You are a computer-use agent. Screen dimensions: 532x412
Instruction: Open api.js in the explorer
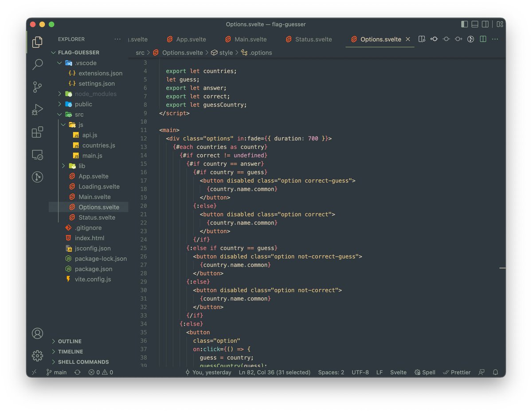[x=89, y=135]
